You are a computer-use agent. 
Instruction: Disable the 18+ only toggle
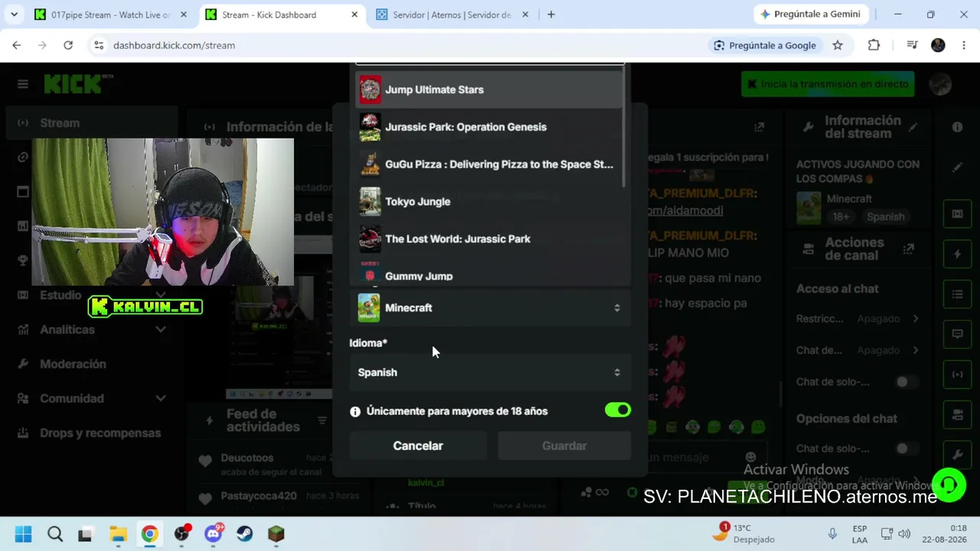click(618, 410)
